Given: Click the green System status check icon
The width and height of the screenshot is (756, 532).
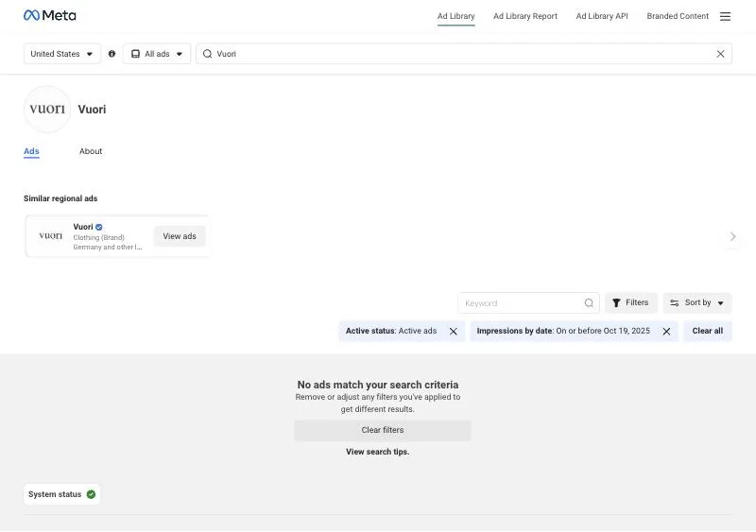Looking at the screenshot, I should (91, 494).
